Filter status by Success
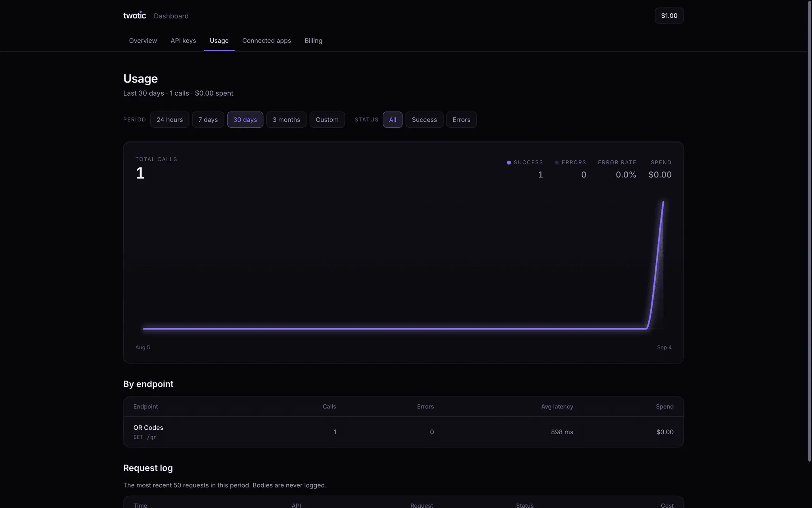This screenshot has height=508, width=812. pyautogui.click(x=424, y=119)
